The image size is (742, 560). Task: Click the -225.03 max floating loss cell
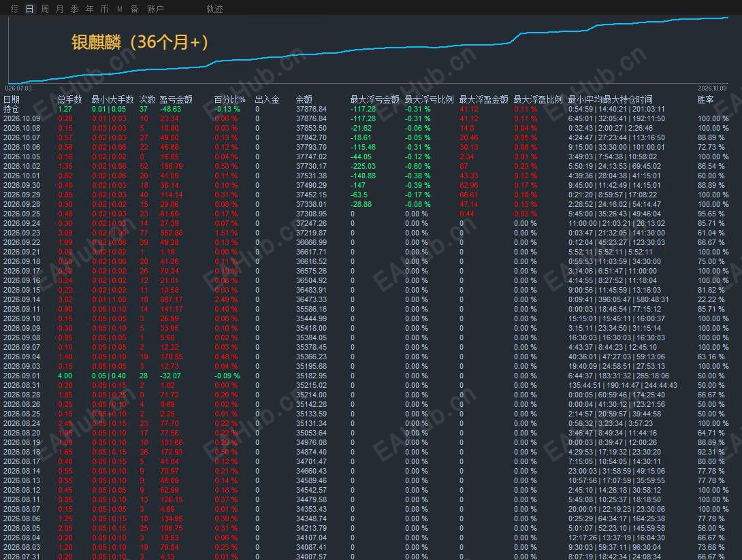pyautogui.click(x=363, y=166)
